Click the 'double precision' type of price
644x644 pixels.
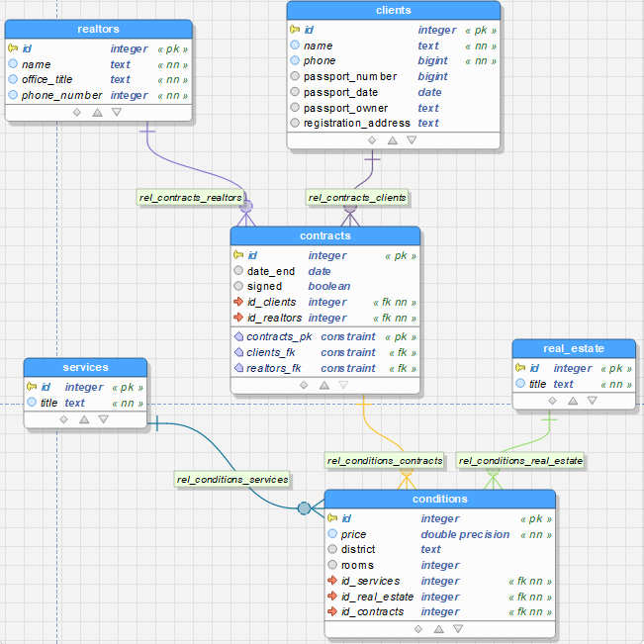[x=465, y=534]
